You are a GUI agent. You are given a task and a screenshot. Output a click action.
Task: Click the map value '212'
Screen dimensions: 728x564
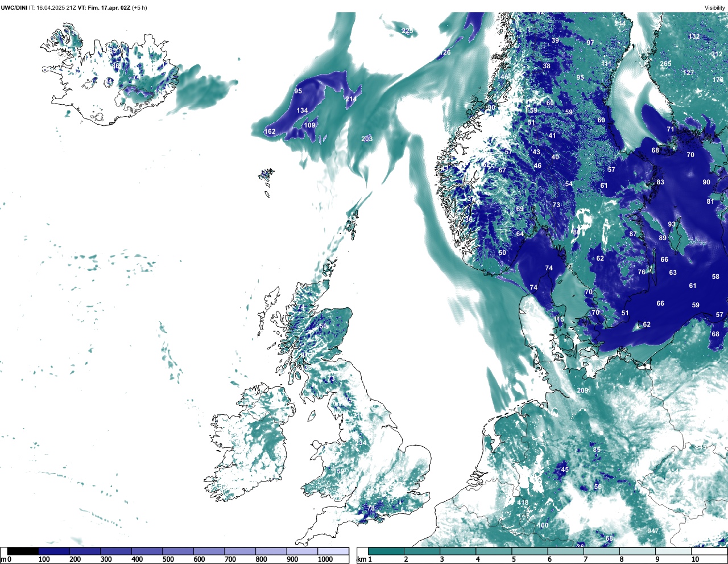[717, 55]
